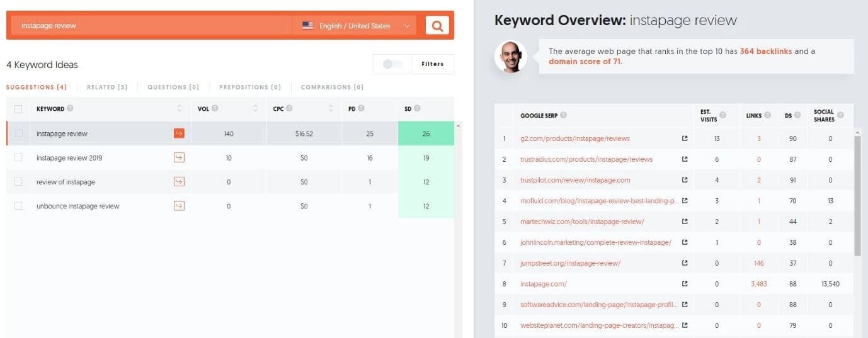868x338 pixels.
Task: Click external-link icon for websiteplanet.com result
Action: point(685,325)
